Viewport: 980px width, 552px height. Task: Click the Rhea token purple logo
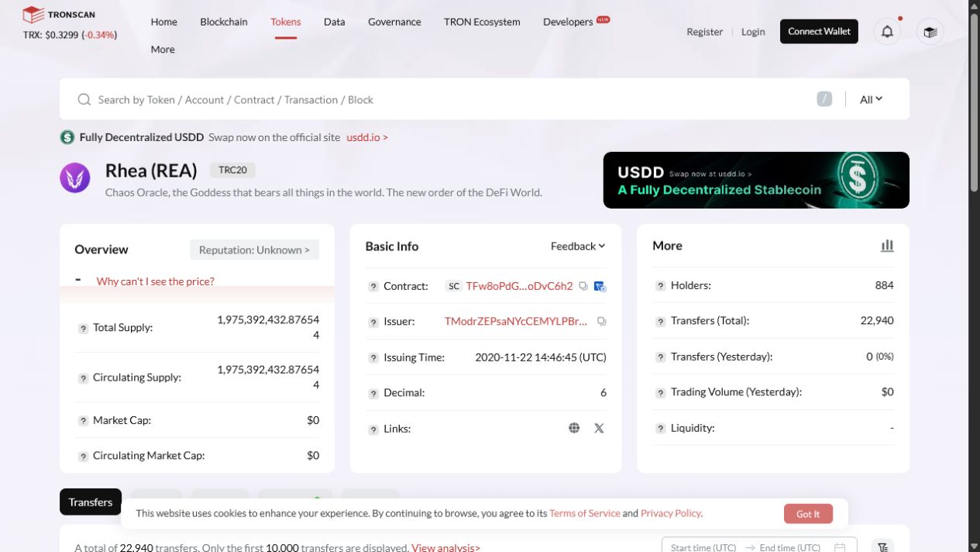point(75,178)
